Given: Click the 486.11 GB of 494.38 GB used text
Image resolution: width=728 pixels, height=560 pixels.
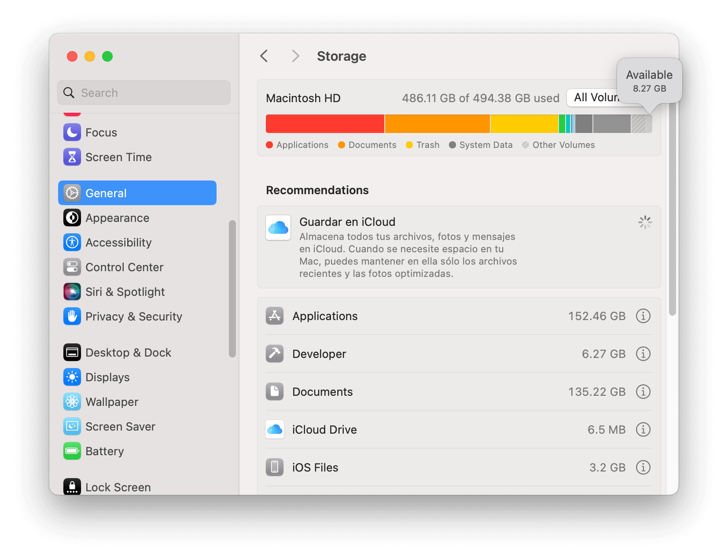Looking at the screenshot, I should pyautogui.click(x=481, y=98).
